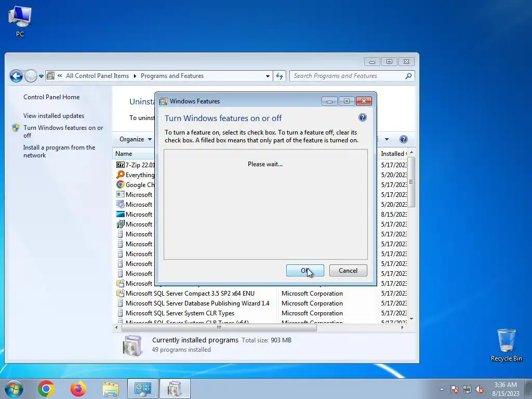Click the vertical scrollbar thumb of program list

pyautogui.click(x=411, y=182)
